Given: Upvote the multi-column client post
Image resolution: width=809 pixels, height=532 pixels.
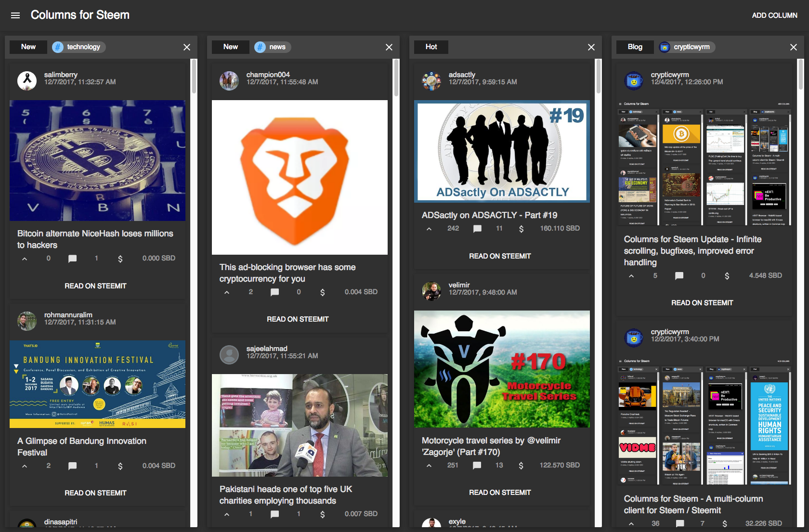Looking at the screenshot, I should (x=631, y=524).
